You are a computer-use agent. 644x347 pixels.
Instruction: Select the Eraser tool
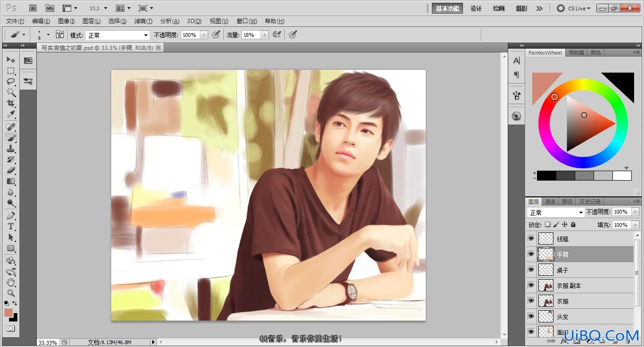coord(11,170)
